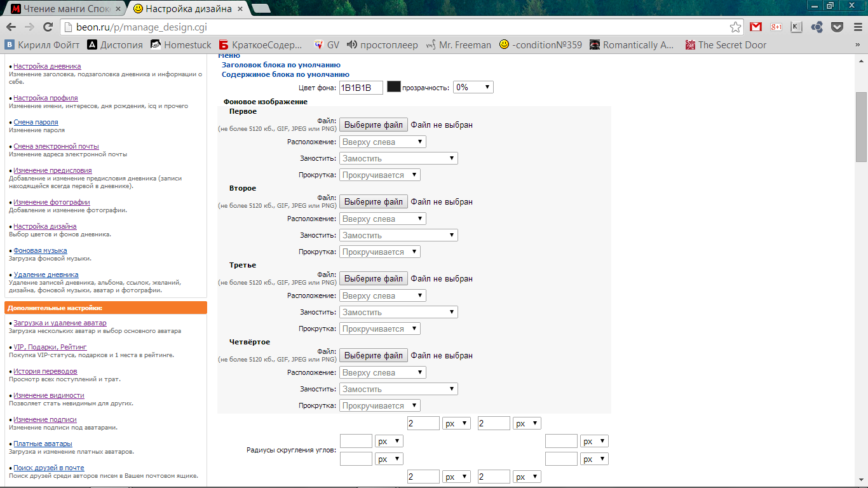Screen dimensions: 868x488
Task: Open the Изменение видимости link
Action: pyautogui.click(x=49, y=395)
